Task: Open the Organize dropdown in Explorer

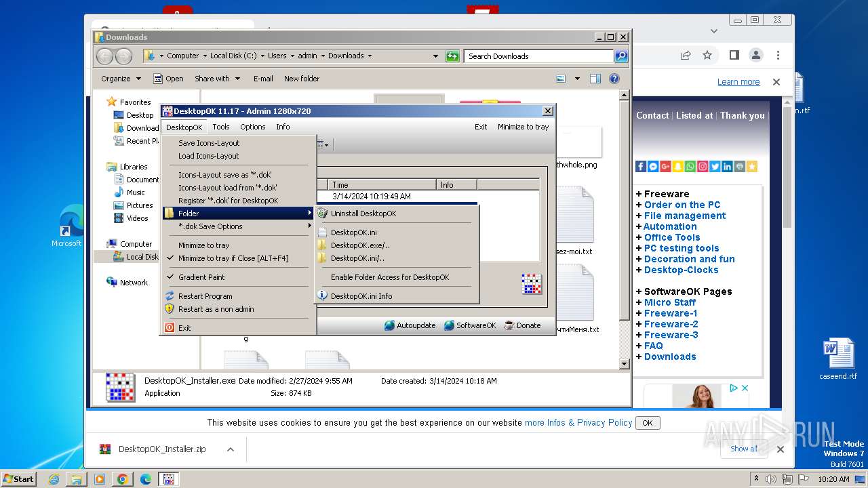Action: pyautogui.click(x=121, y=79)
